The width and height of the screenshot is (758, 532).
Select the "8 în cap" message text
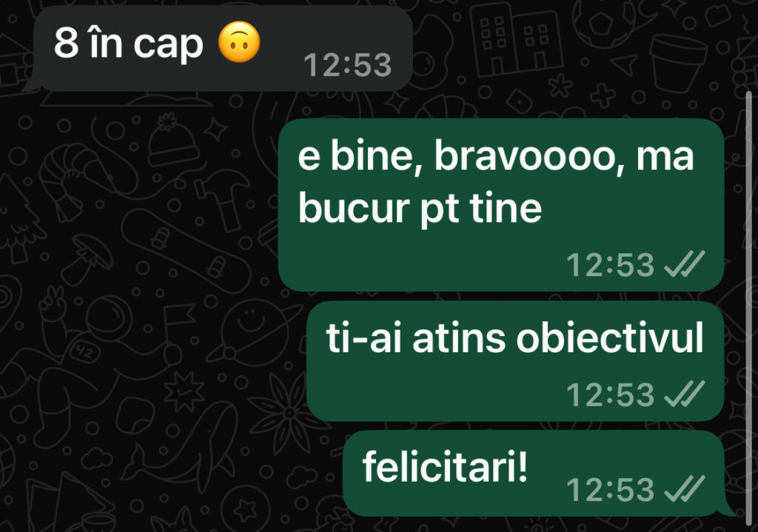pos(128,44)
